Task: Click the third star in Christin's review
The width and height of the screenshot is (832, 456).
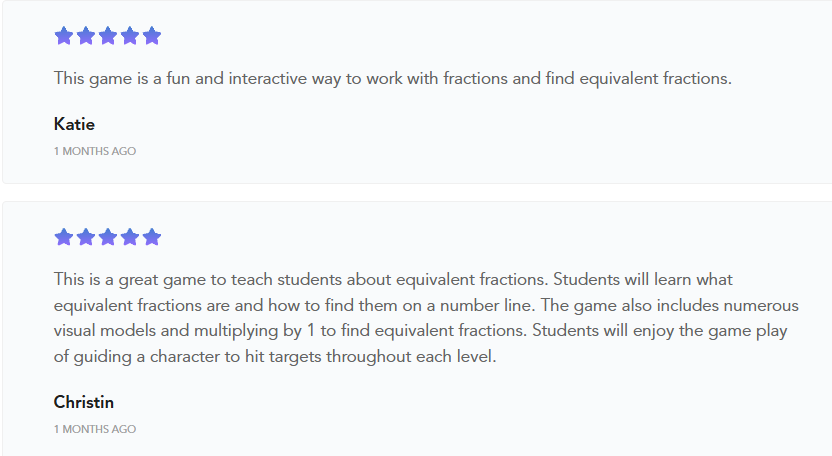Action: click(x=108, y=237)
